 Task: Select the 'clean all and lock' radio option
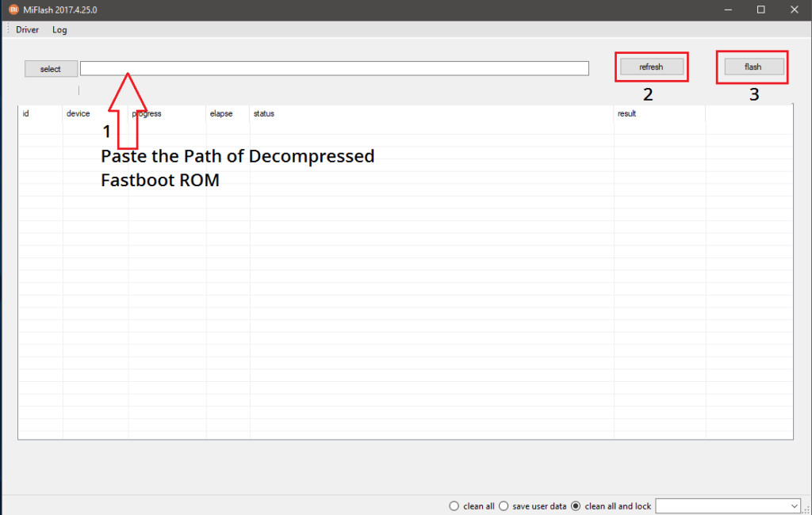[x=576, y=505]
